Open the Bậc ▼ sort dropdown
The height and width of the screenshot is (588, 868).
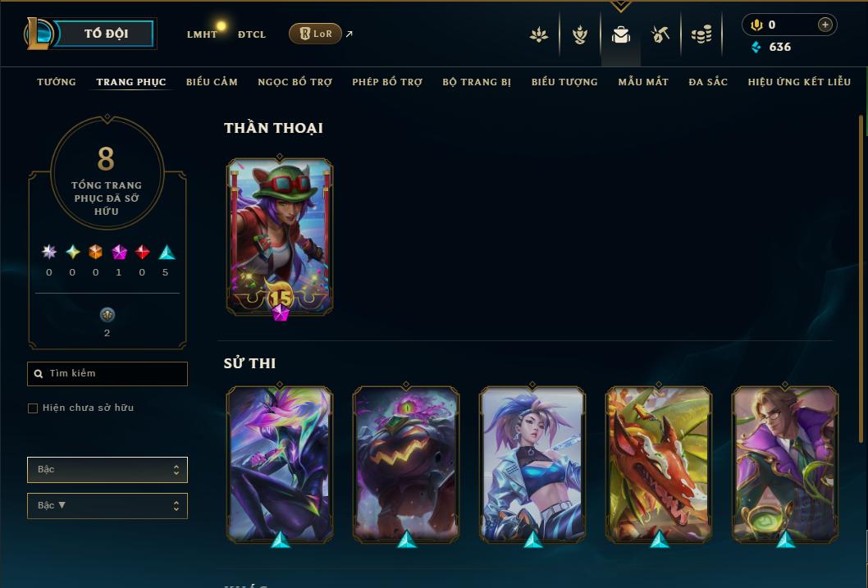(107, 505)
